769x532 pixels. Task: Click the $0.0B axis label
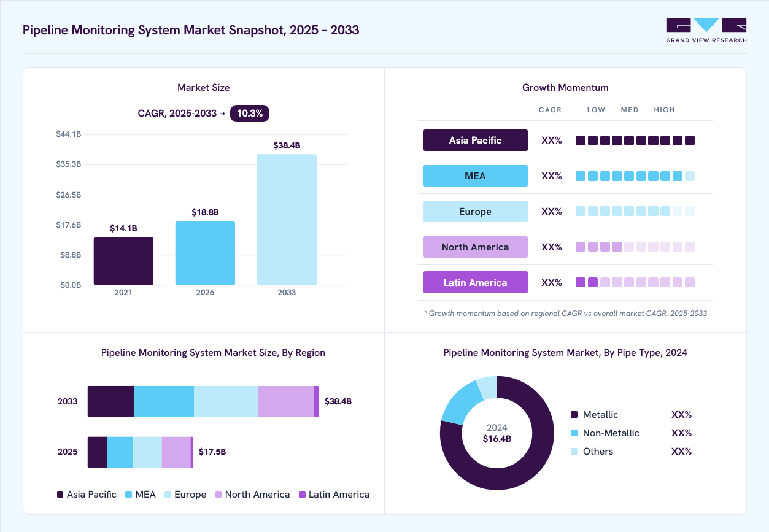pyautogui.click(x=69, y=285)
